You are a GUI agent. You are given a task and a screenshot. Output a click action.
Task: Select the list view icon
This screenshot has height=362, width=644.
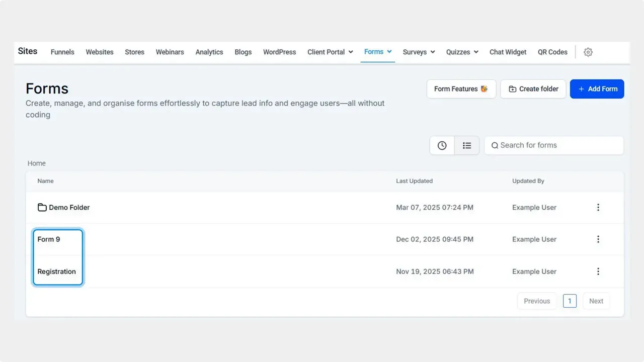pos(467,145)
